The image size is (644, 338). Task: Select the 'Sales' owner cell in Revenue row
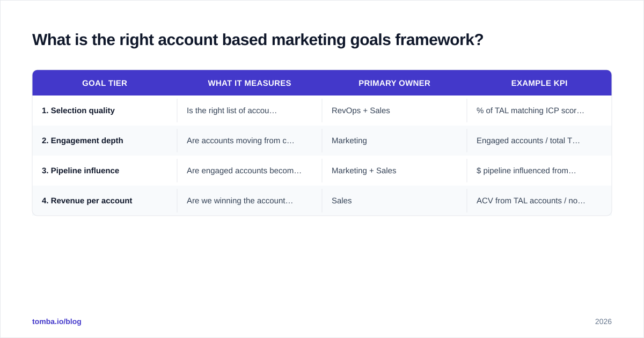point(394,201)
